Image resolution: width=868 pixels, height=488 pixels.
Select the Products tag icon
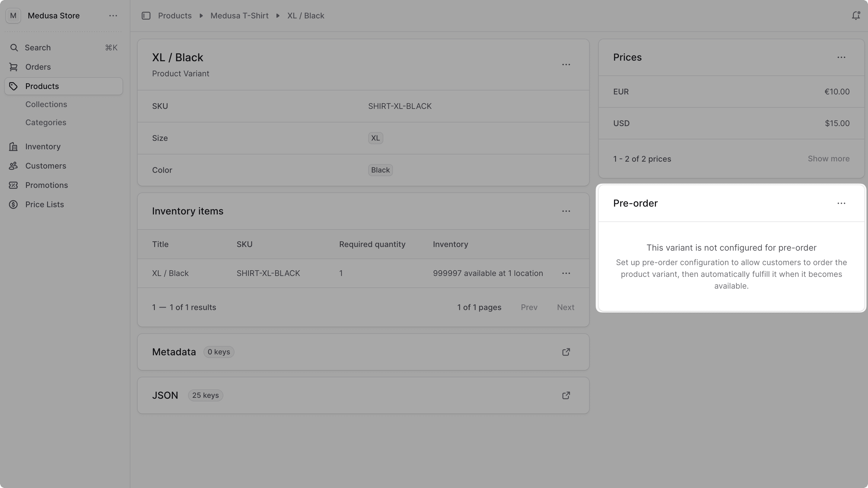[14, 86]
